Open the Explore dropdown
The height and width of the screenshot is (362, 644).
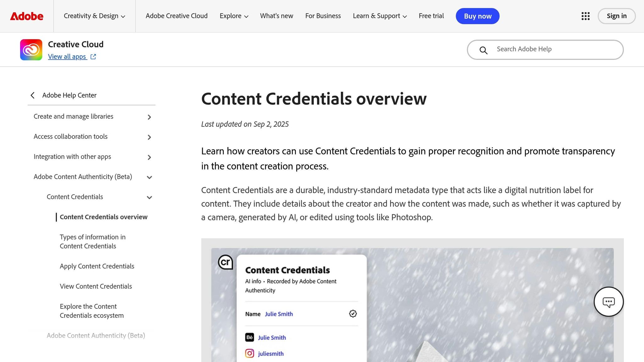(x=234, y=16)
